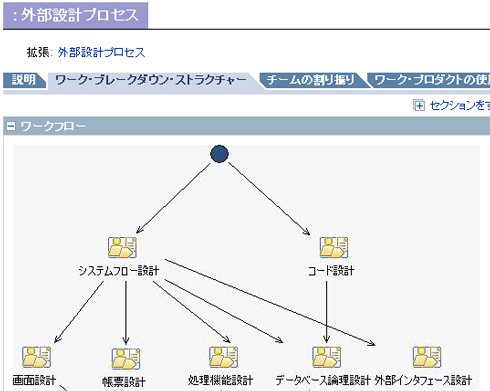The width and height of the screenshot is (490, 391).
Task: Open the ワーク・プロダクトの使用 tab
Action: point(430,80)
